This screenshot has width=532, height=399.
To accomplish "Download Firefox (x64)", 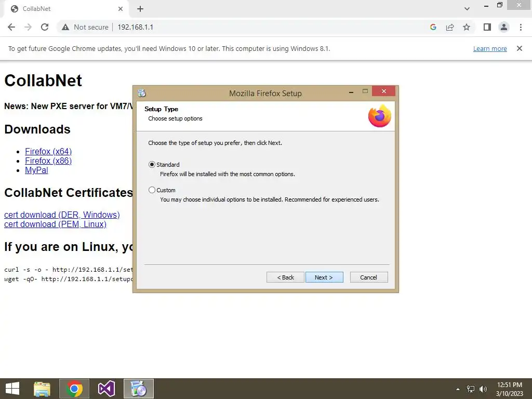I will [48, 151].
